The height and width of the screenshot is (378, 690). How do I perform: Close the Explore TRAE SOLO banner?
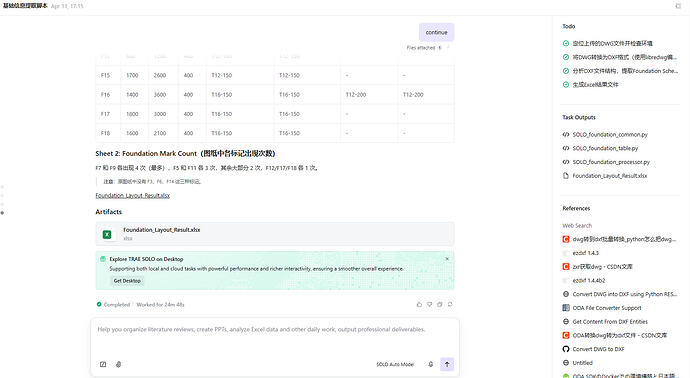pyautogui.click(x=447, y=259)
